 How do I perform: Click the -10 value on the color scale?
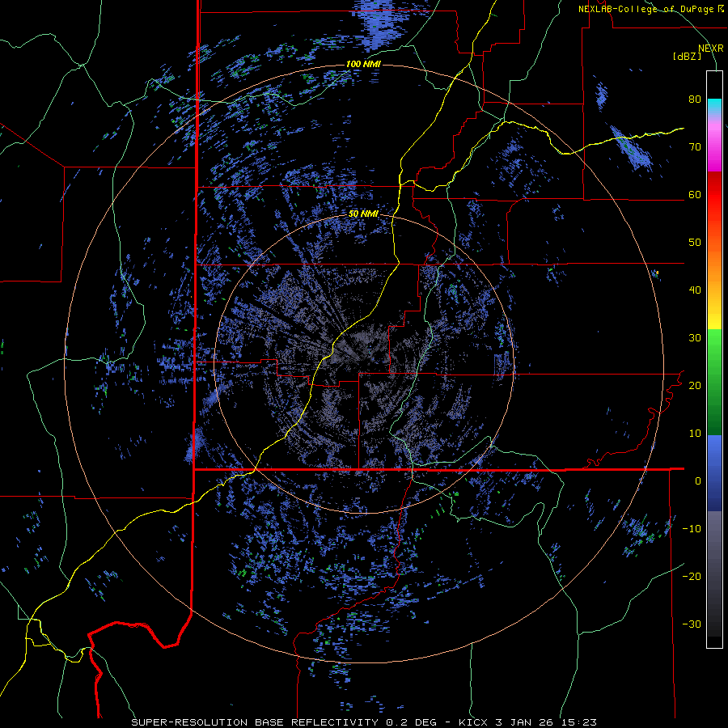tap(692, 529)
